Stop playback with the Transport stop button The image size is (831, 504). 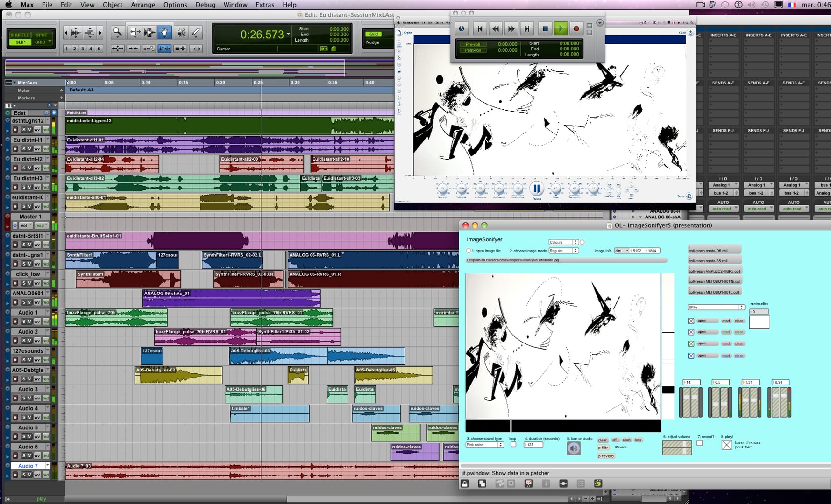pos(545,29)
